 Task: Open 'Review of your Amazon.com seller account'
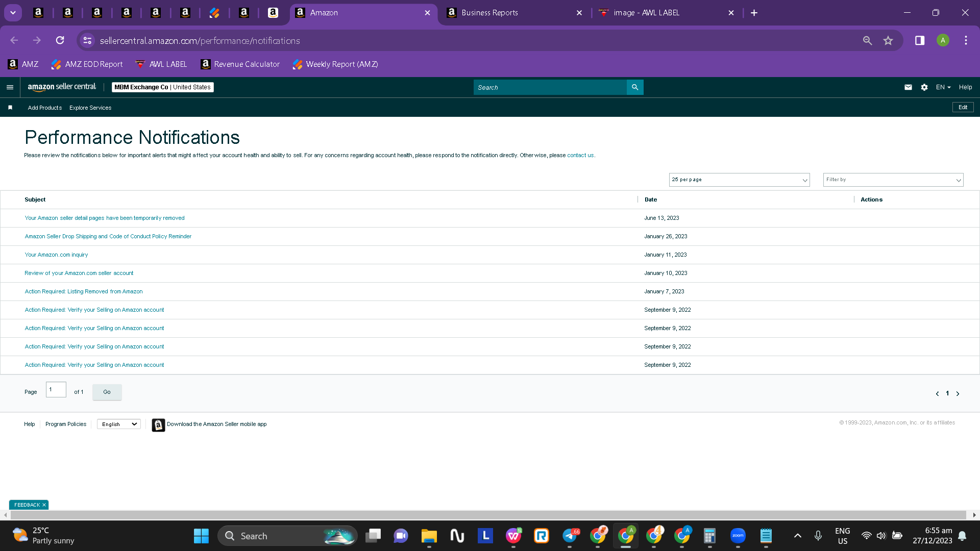coord(79,273)
